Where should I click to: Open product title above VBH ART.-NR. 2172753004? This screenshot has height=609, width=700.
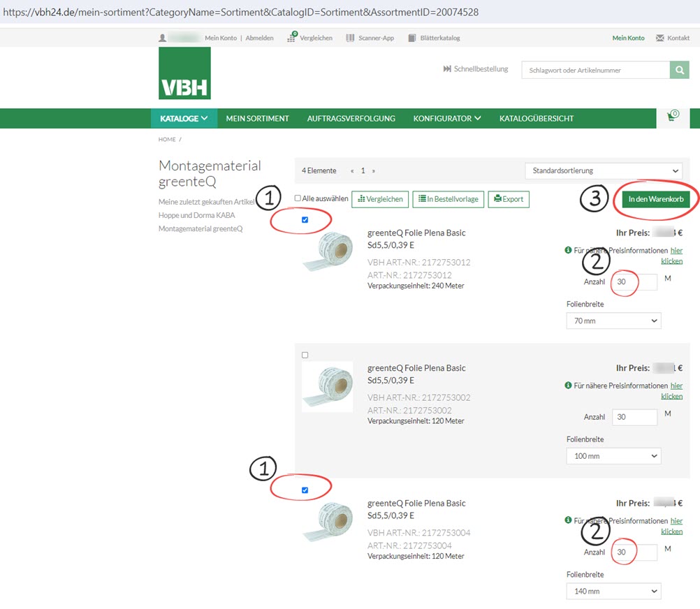pos(416,509)
